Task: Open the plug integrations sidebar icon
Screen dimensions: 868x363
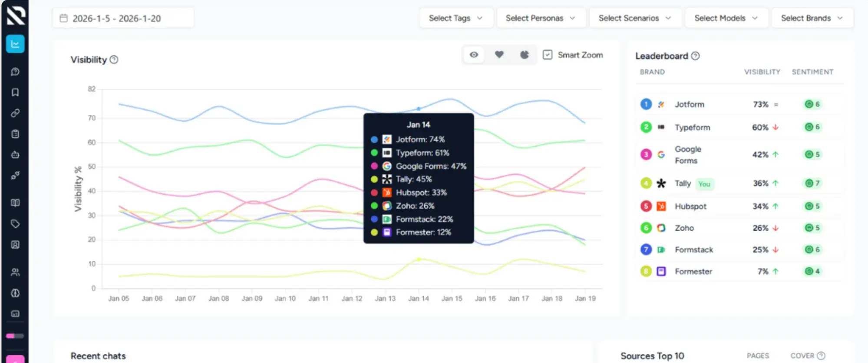Action: pyautogui.click(x=15, y=176)
